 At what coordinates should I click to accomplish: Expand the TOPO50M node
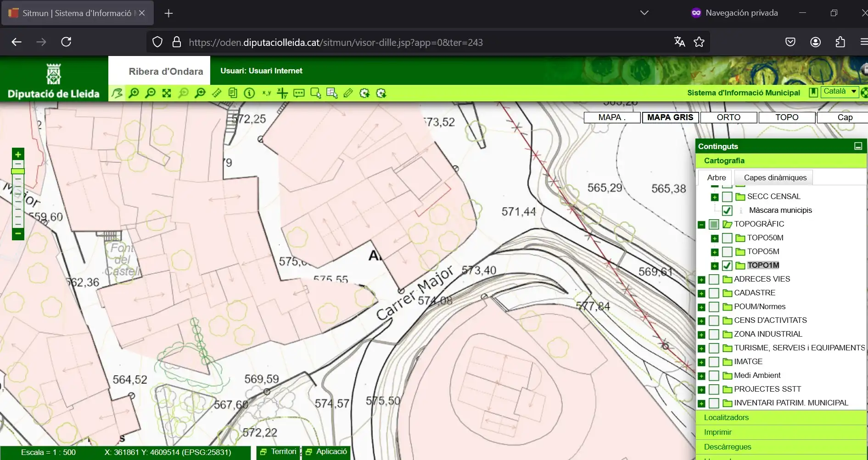tap(715, 238)
